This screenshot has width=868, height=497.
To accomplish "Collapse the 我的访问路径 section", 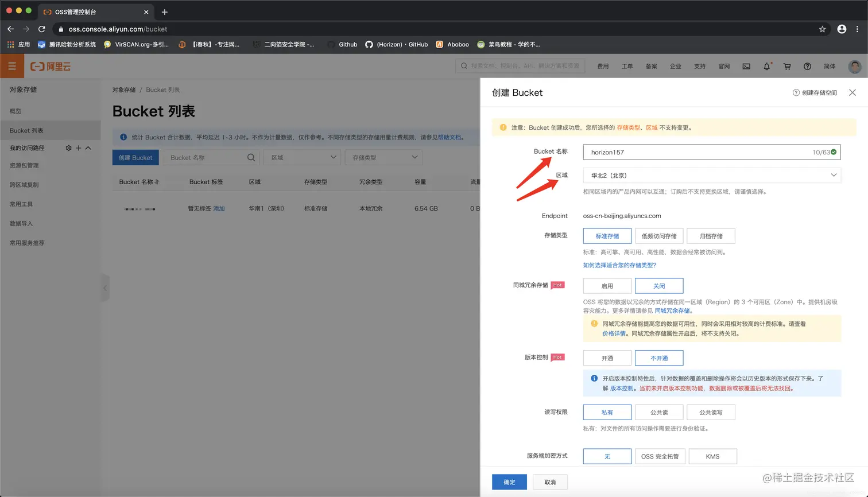I will [x=88, y=148].
